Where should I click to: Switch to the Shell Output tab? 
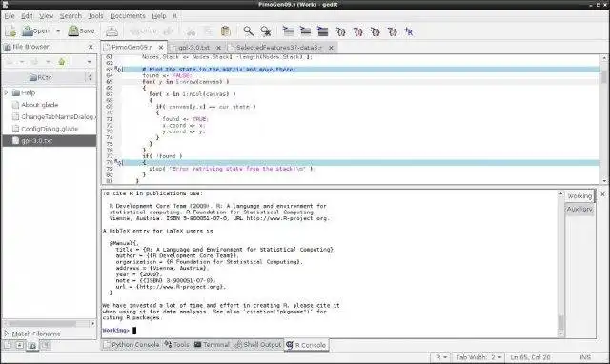[x=258, y=345]
